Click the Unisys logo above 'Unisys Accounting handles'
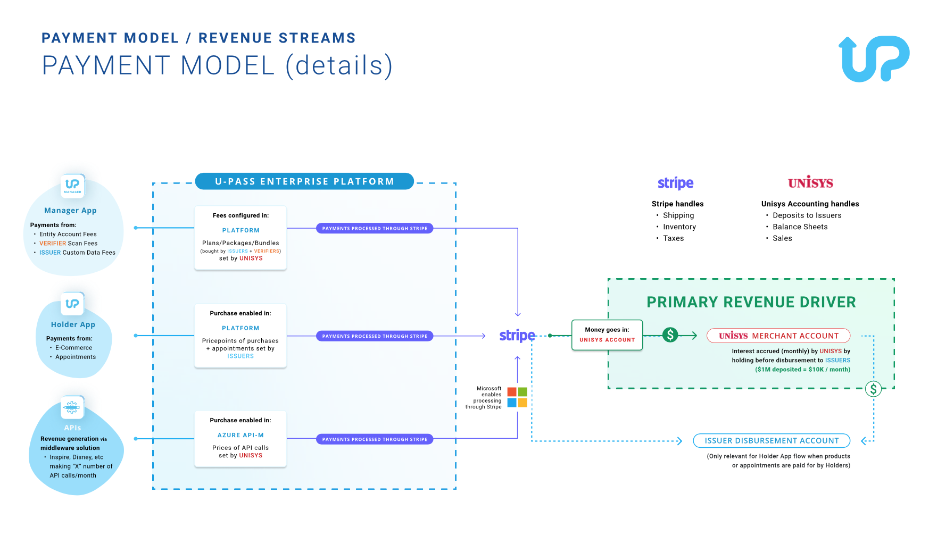Screen dimensions: 929x560 (810, 182)
